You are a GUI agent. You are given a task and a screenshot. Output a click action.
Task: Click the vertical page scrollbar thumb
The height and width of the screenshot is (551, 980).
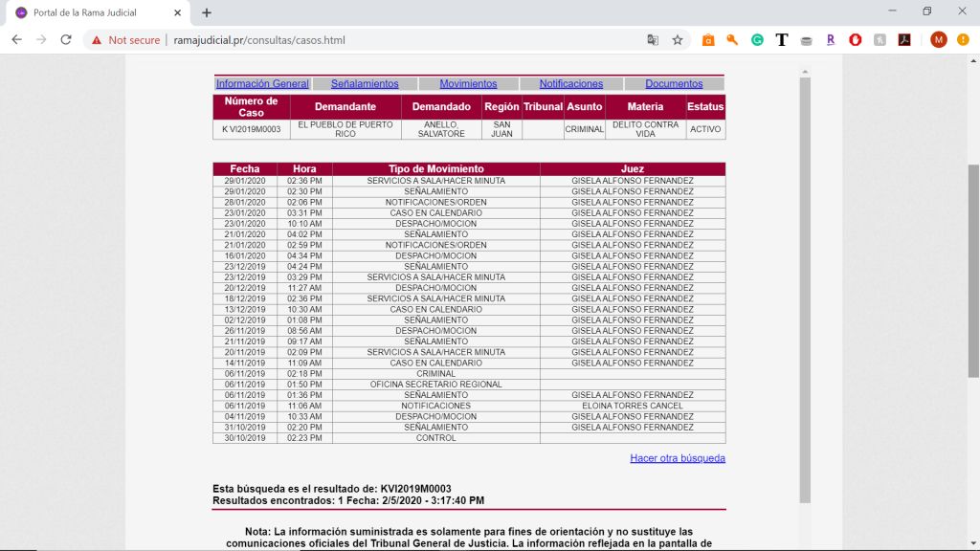pos(972,270)
